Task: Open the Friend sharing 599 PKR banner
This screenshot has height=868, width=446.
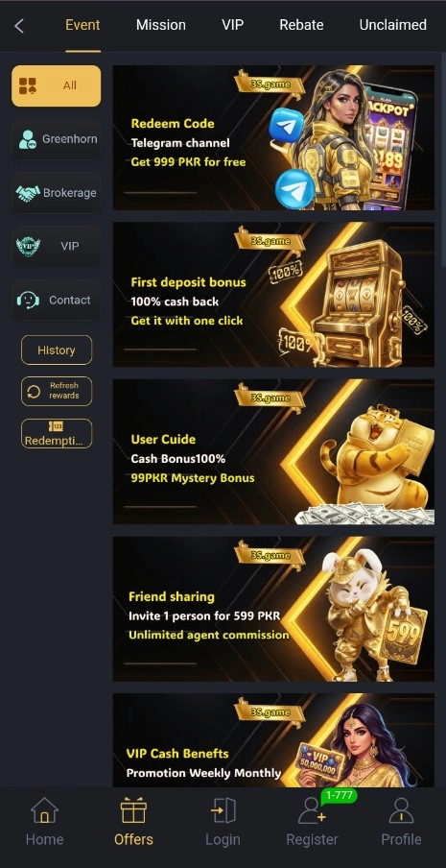Action: pos(273,609)
